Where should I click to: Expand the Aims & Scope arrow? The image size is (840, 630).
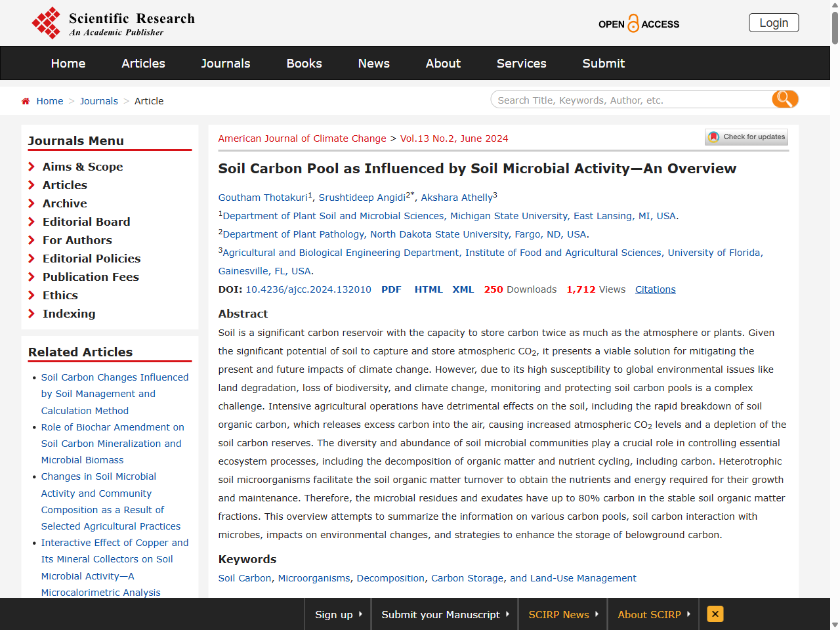pos(31,167)
